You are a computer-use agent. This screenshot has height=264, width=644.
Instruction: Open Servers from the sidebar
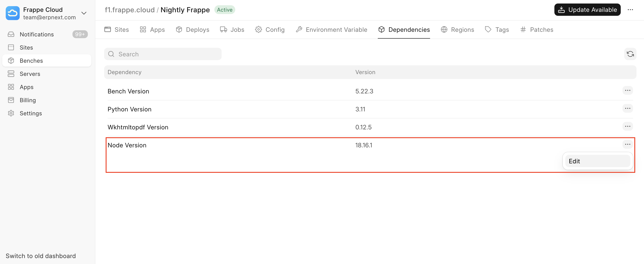(30, 74)
